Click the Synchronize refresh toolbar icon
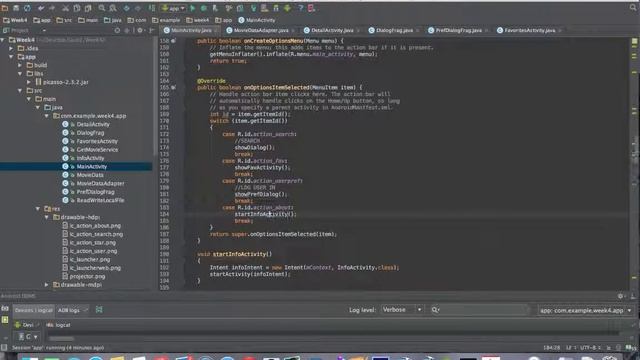 click(x=27, y=8)
